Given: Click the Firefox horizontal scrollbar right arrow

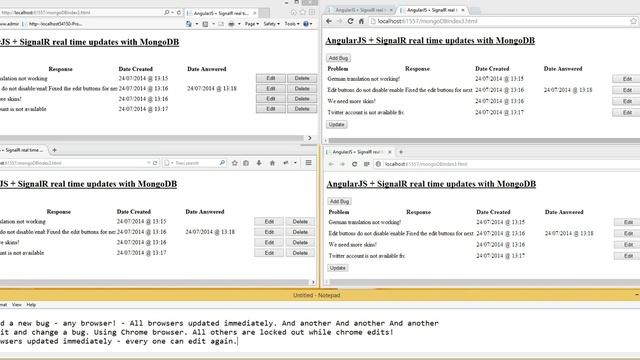Looking at the screenshot, I should (313, 282).
